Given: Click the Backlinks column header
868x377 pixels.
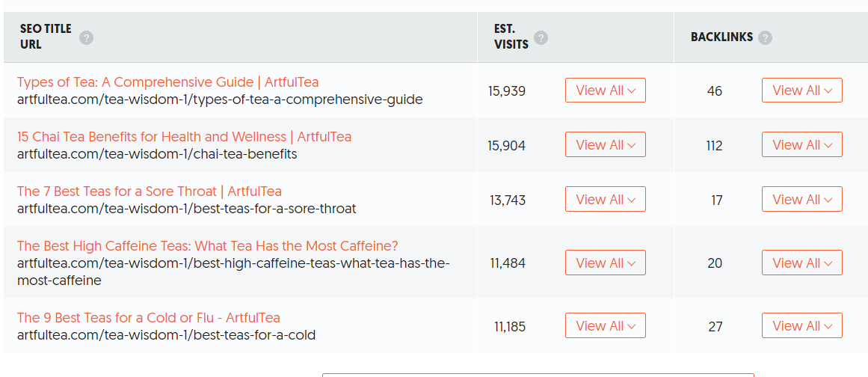Looking at the screenshot, I should (x=721, y=37).
